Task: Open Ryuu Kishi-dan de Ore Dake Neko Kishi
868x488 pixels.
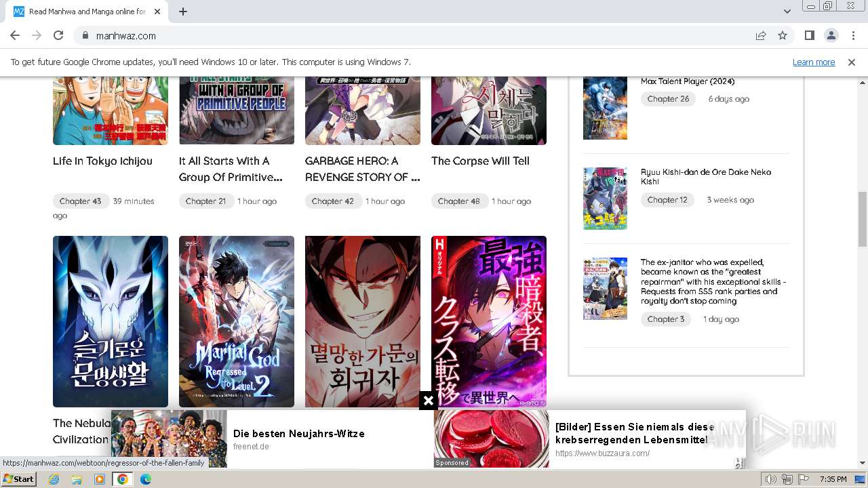Action: pos(706,177)
